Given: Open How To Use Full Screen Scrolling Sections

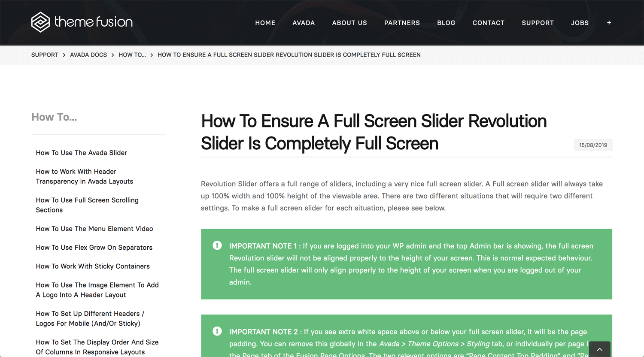Looking at the screenshot, I should (87, 205).
